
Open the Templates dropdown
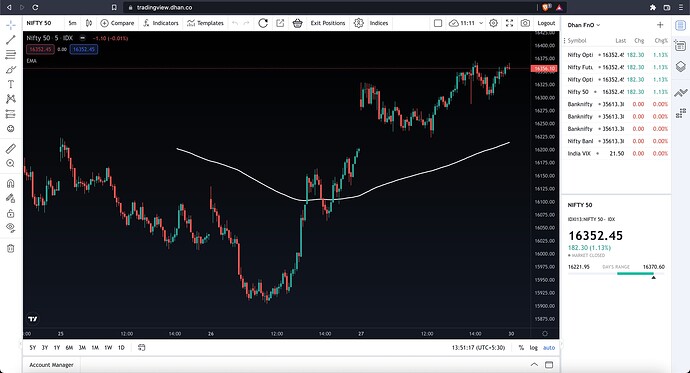point(205,23)
